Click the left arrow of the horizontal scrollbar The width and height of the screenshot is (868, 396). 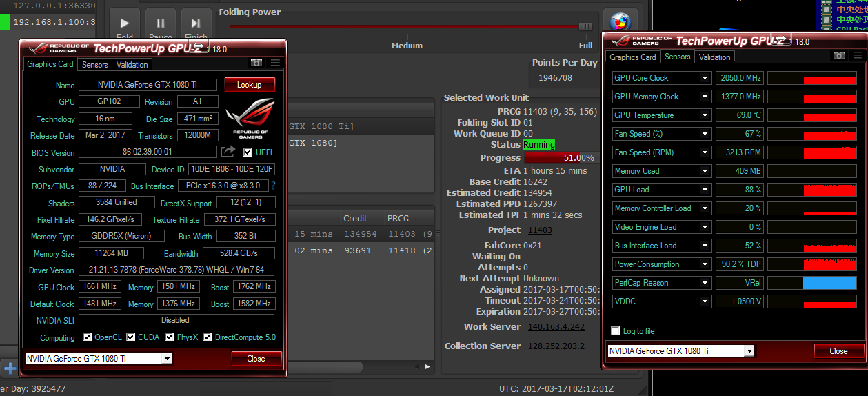click(417, 366)
